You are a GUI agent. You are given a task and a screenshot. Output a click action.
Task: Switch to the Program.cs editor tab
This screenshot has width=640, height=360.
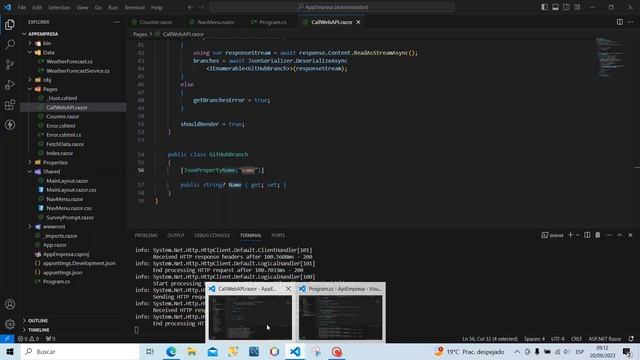tap(273, 22)
